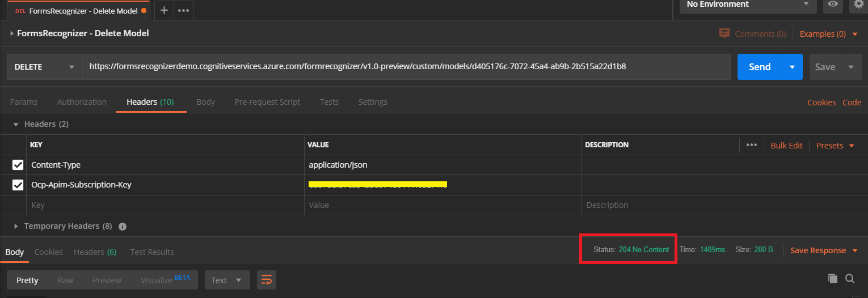This screenshot has height=298, width=868.
Task: Open the request Body tab
Action: (x=205, y=102)
